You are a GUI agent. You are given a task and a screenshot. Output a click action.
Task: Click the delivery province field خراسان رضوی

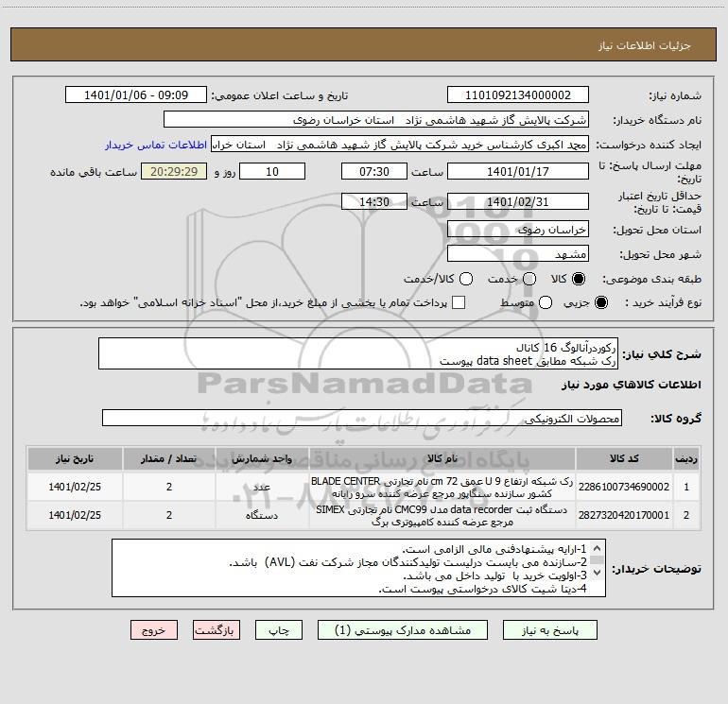click(x=518, y=230)
